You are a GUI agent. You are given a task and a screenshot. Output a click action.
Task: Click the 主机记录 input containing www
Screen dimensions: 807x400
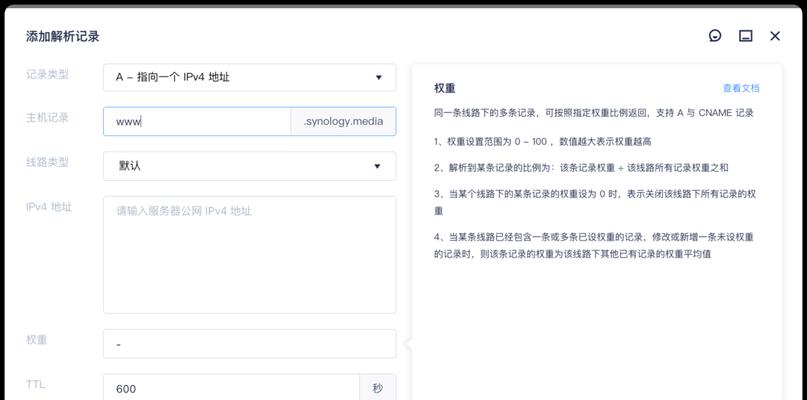197,121
